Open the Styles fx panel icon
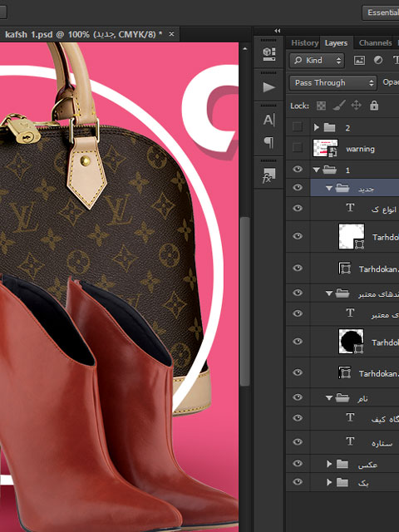399x532 pixels. [x=268, y=175]
